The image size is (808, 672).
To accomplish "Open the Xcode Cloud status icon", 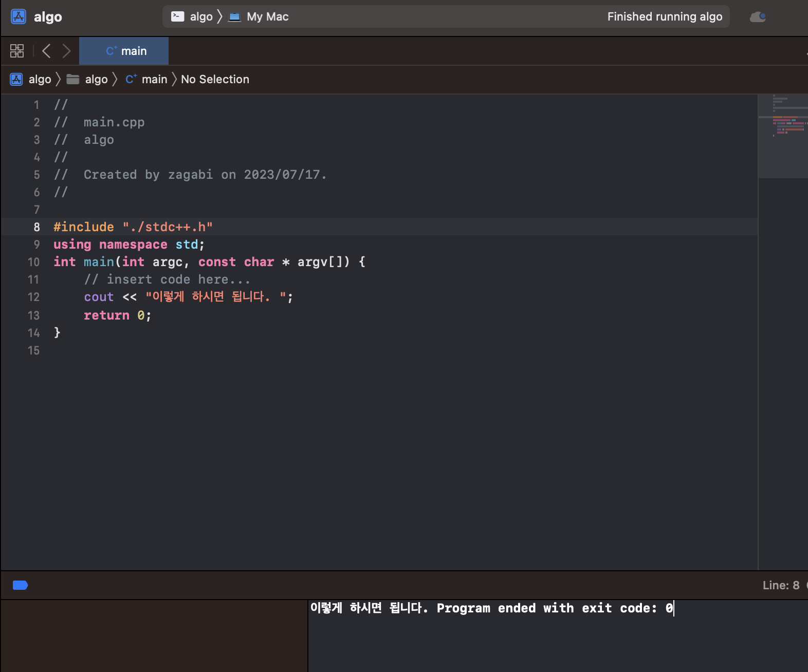I will [758, 17].
